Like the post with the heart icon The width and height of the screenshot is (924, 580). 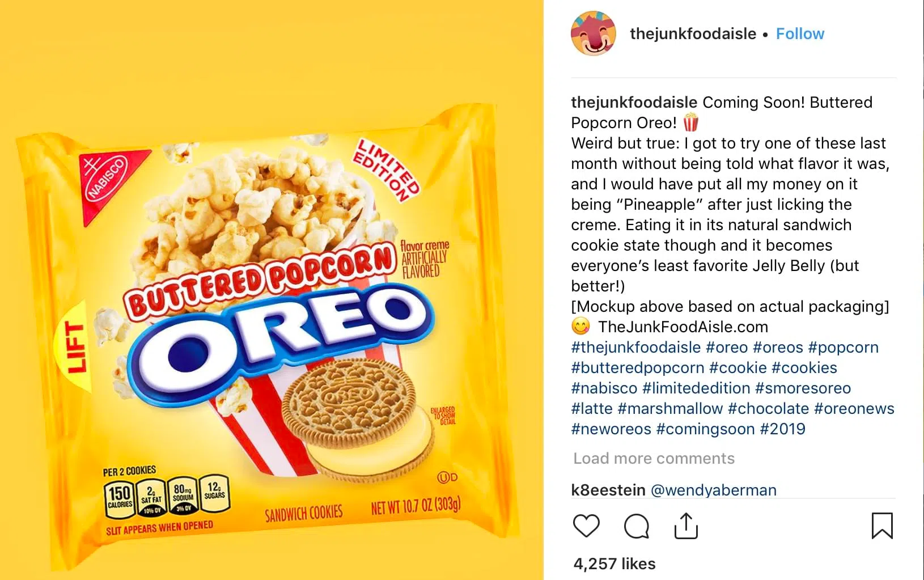(586, 526)
